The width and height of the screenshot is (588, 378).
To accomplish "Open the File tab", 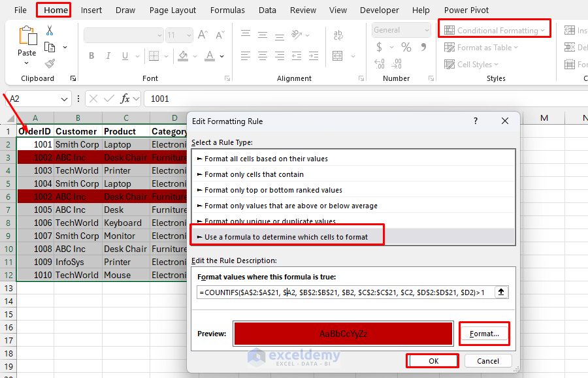I will (x=20, y=10).
